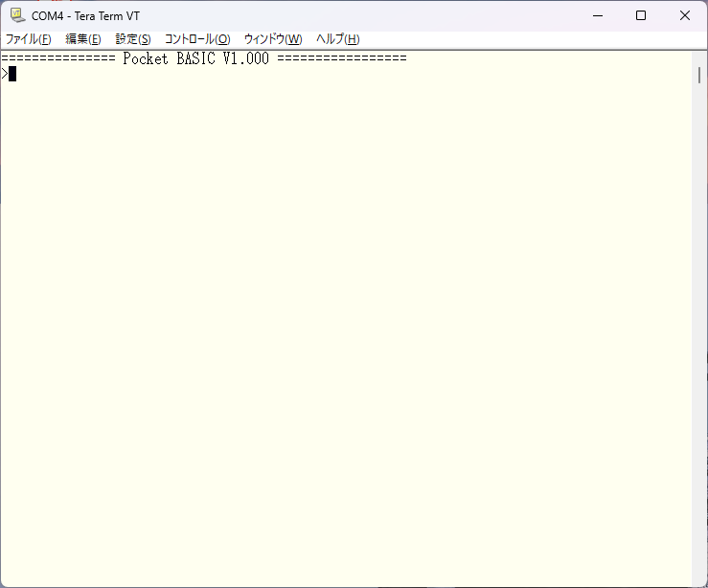
Task: Click the Tera Term icon in title bar
Action: click(x=17, y=15)
